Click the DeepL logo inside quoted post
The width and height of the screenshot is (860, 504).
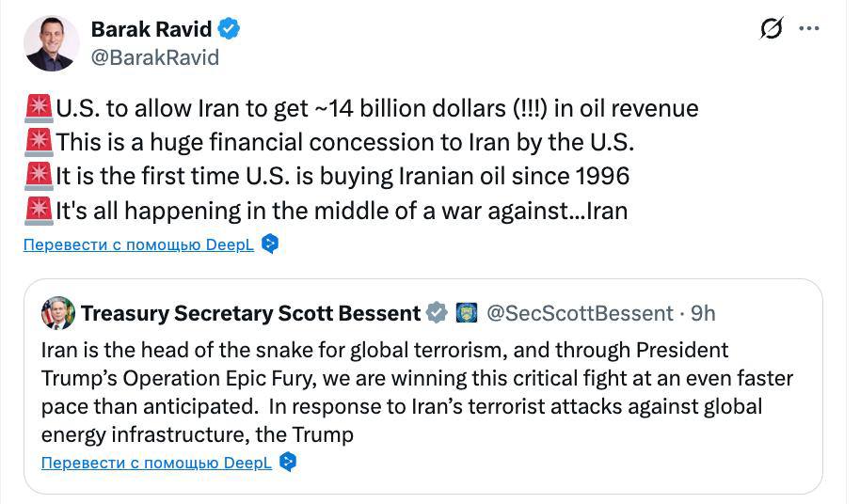point(288,463)
